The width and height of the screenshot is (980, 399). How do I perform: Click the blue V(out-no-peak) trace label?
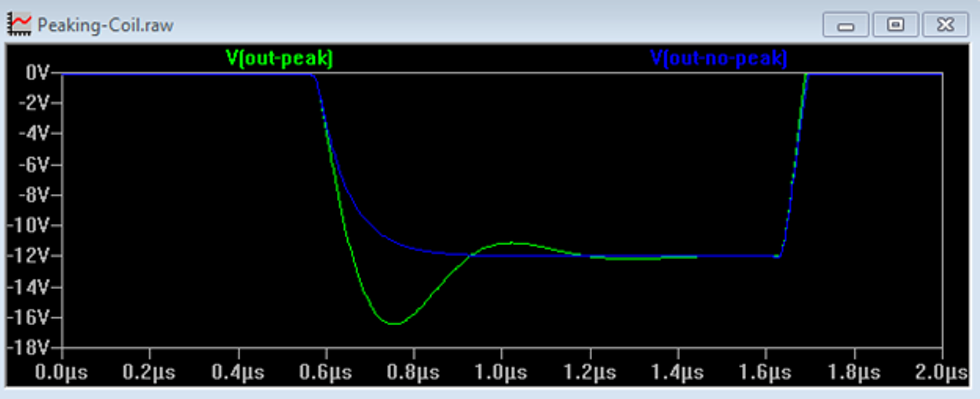[x=718, y=58]
